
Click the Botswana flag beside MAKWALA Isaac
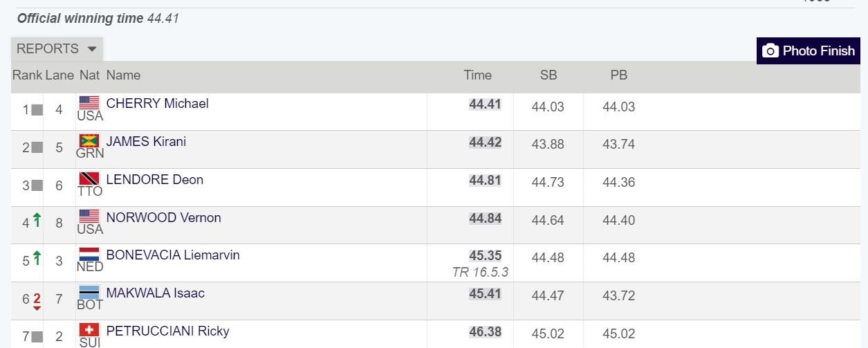point(89,293)
